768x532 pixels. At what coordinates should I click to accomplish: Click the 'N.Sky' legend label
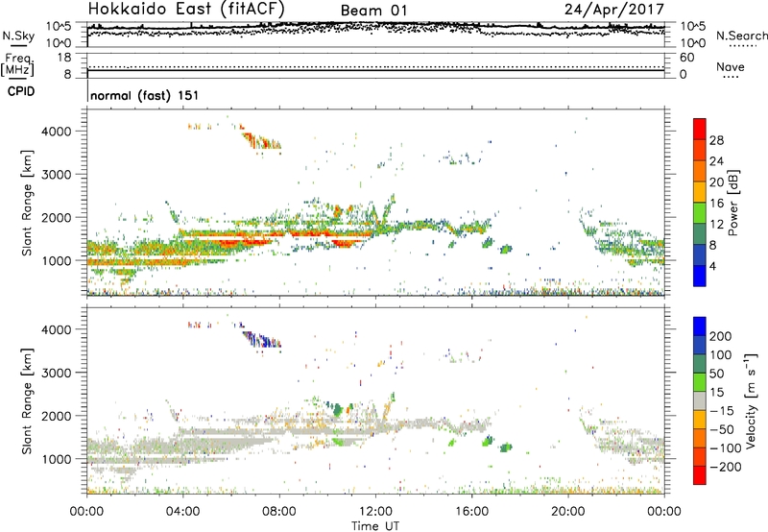pyautogui.click(x=18, y=36)
